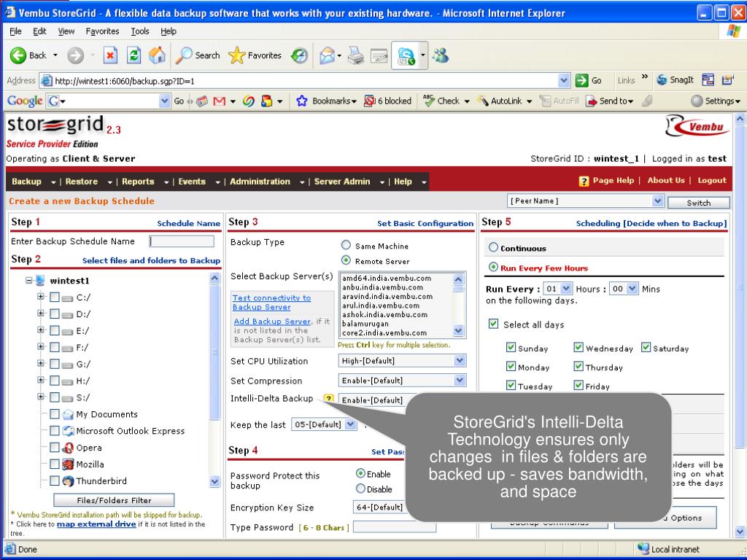The width and height of the screenshot is (747, 560).
Task: Uncheck the Sunday checkbox
Action: (x=511, y=347)
